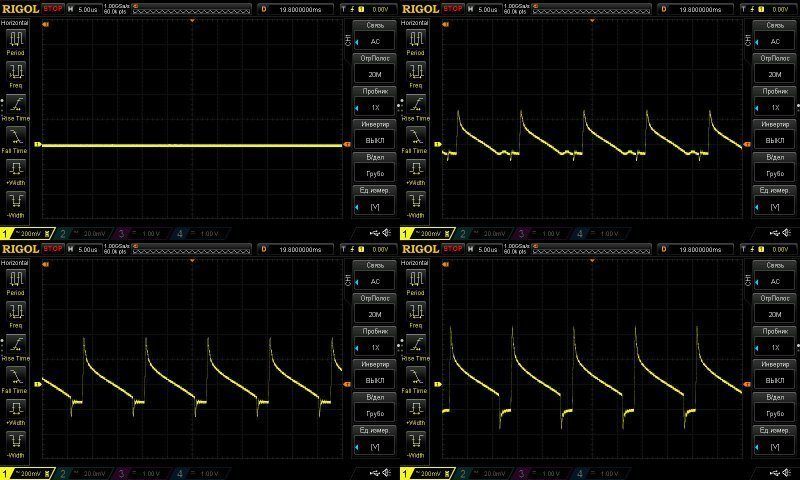Click waveform memory overview bar in top-right screen
Image resolution: width=800 pixels, height=480 pixels.
coord(592,9)
